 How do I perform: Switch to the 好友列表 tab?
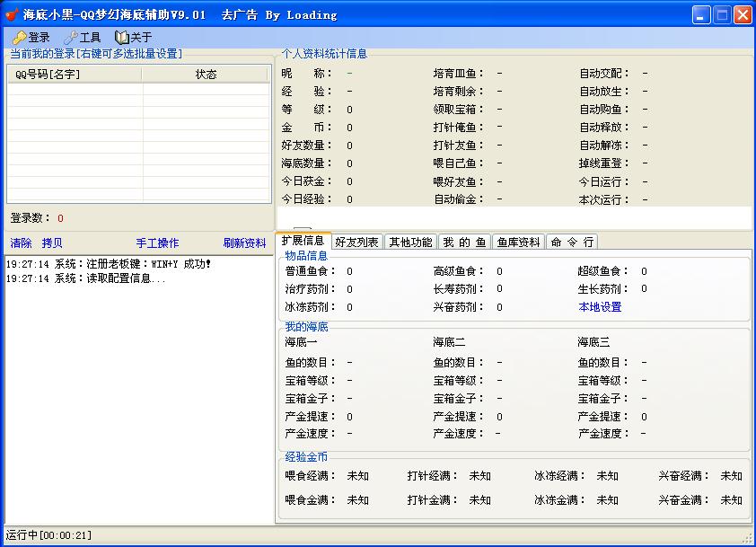(356, 242)
